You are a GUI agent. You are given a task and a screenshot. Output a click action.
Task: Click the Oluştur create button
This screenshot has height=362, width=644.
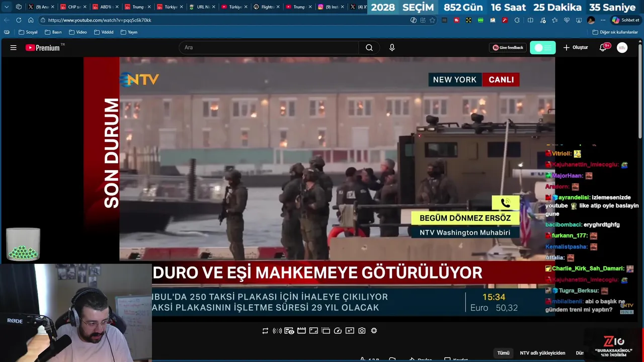[x=576, y=48]
